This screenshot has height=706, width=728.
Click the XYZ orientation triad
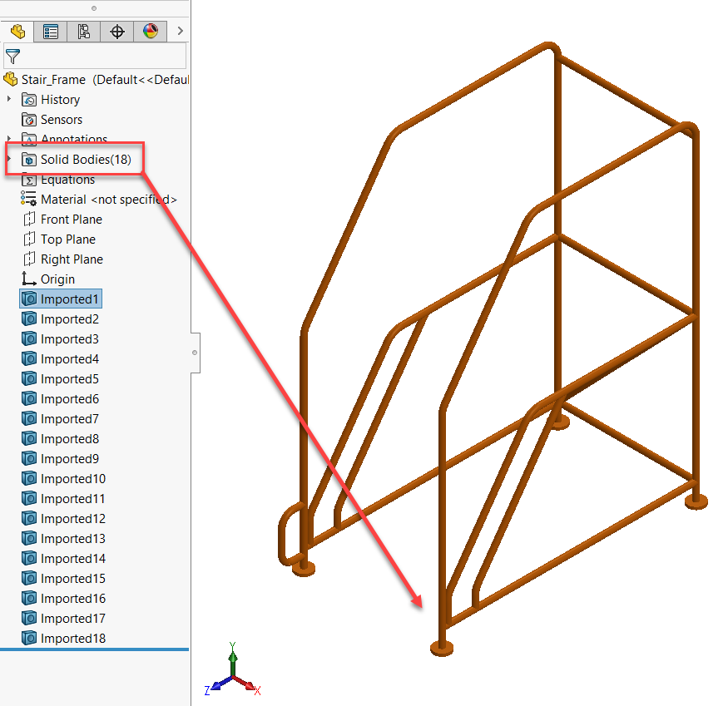click(233, 669)
